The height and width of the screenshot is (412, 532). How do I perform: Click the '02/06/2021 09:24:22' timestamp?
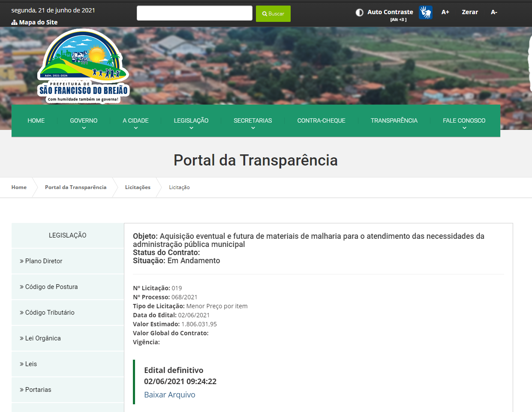tap(180, 382)
